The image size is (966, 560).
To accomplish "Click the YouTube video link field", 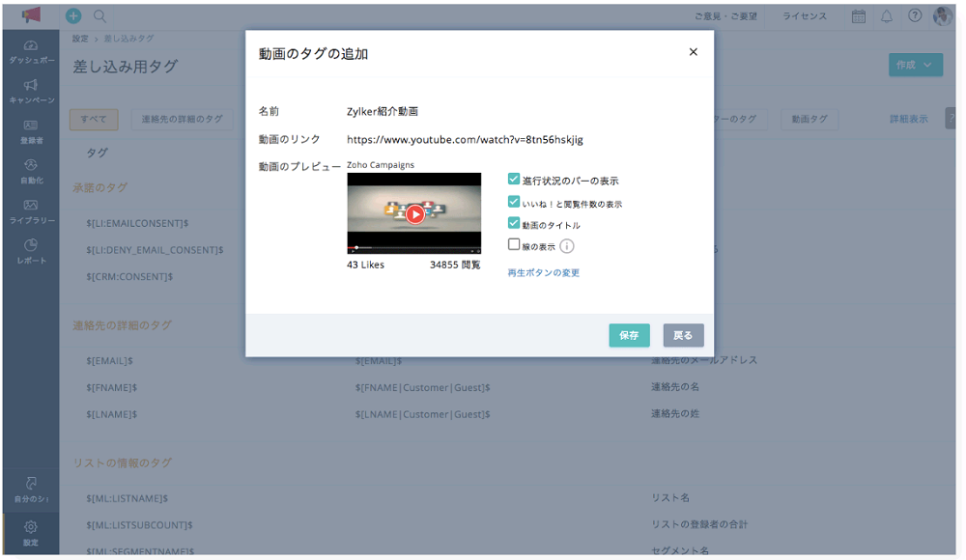I will (466, 140).
